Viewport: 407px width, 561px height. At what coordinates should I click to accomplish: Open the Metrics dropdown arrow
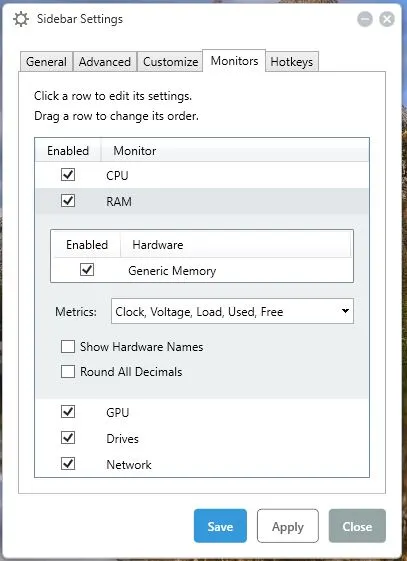coord(345,311)
